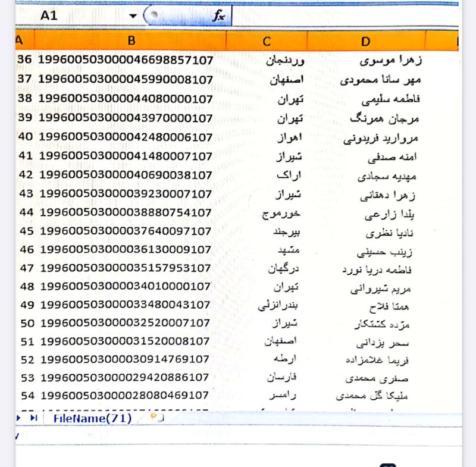Select cell 19960050300003764009710​7
The height and width of the screenshot is (467, 476).
pos(126,231)
